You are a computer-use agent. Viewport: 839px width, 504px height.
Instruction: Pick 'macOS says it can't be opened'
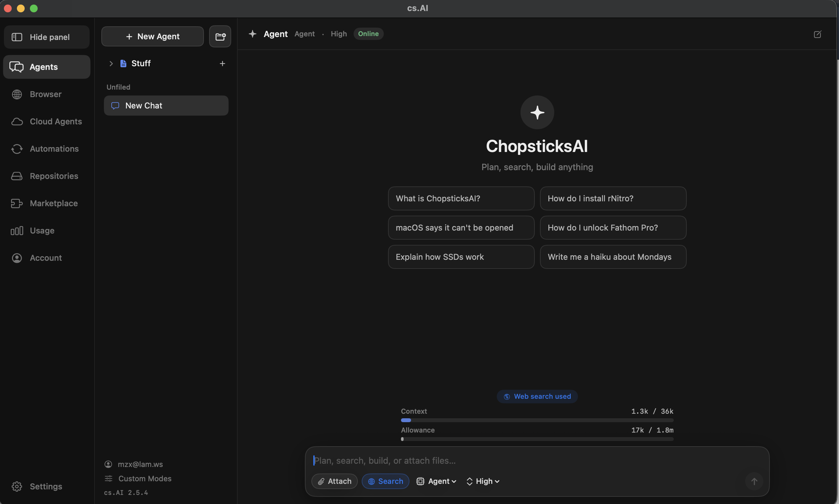(x=461, y=228)
